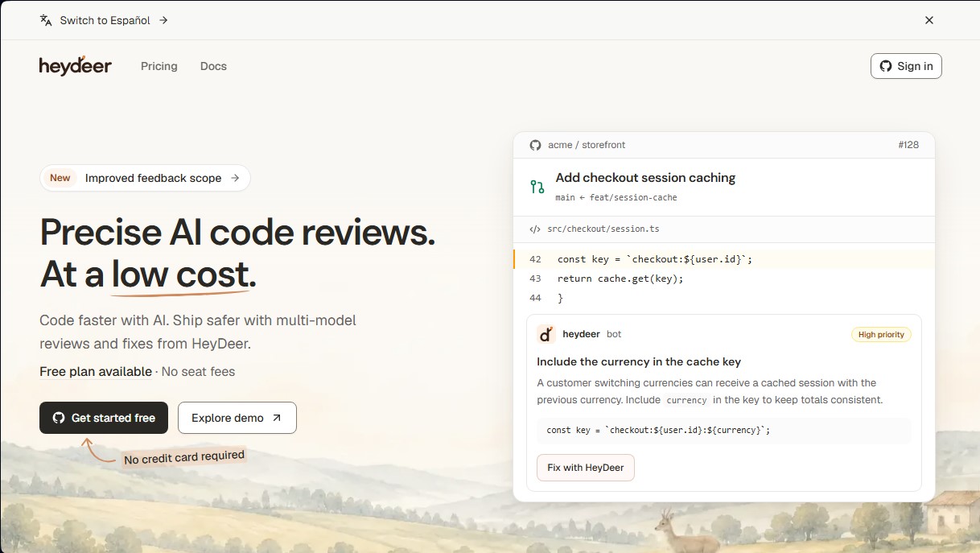
Task: Click the GitHub icon in Sign in
Action: point(886,66)
